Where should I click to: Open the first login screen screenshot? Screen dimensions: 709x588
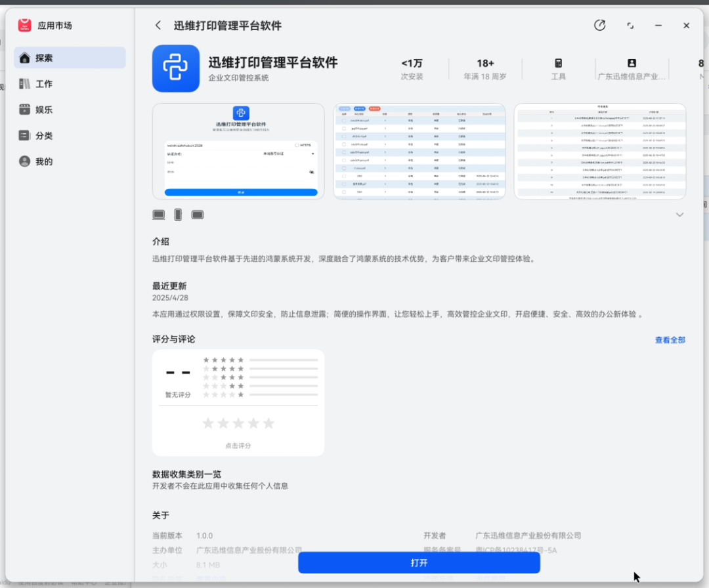pos(238,151)
